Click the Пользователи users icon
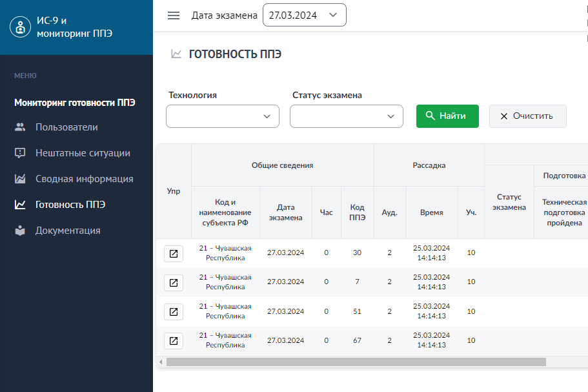 click(x=20, y=127)
